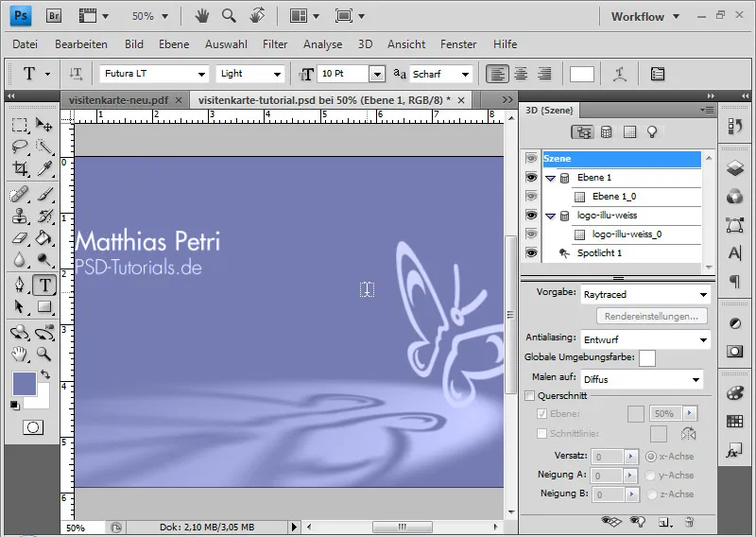Screen dimensions: 756x537
Task: Toggle visibility of logo-illu-weiss_0
Action: click(531, 234)
